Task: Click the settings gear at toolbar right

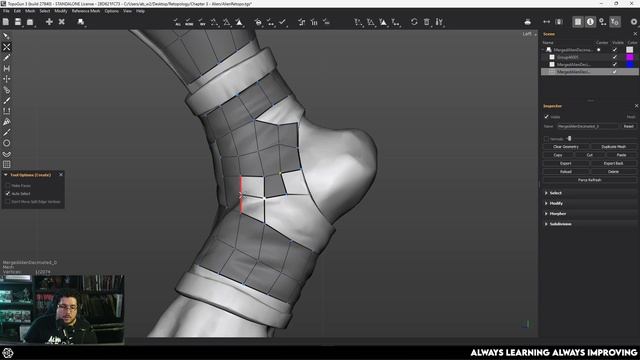Action: (634, 22)
